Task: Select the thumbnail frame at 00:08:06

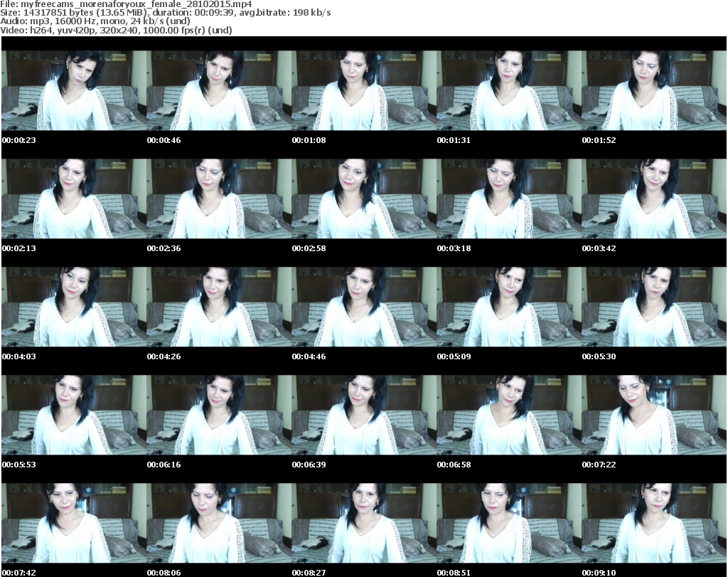Action: point(219,523)
